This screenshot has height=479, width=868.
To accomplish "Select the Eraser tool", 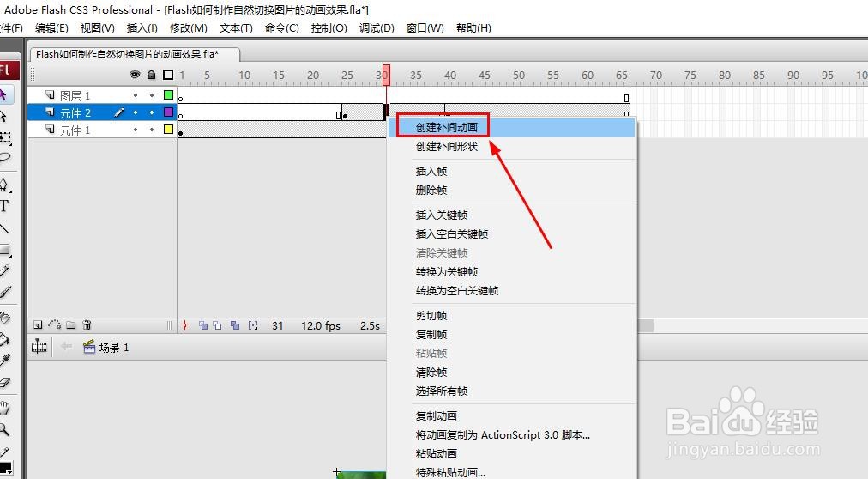I will coord(4,382).
